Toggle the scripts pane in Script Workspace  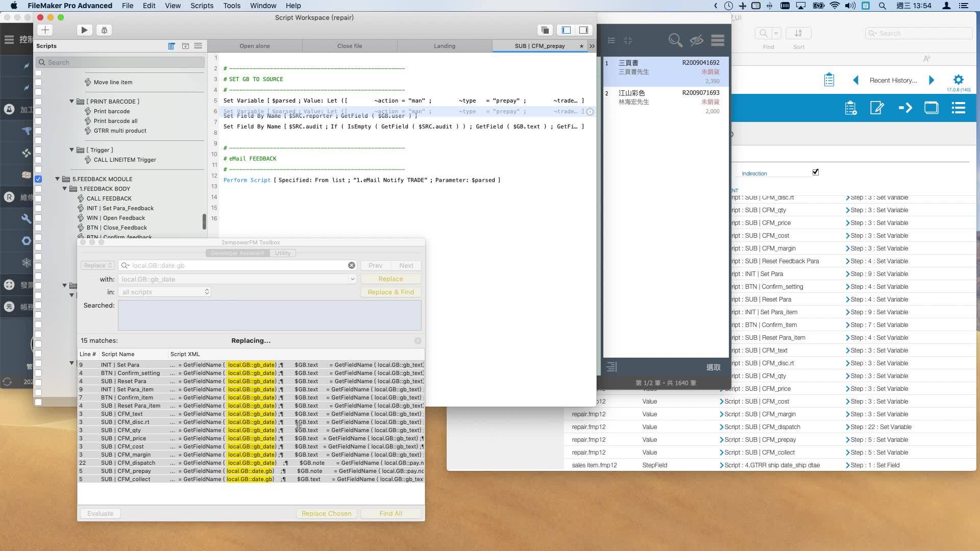point(566,30)
